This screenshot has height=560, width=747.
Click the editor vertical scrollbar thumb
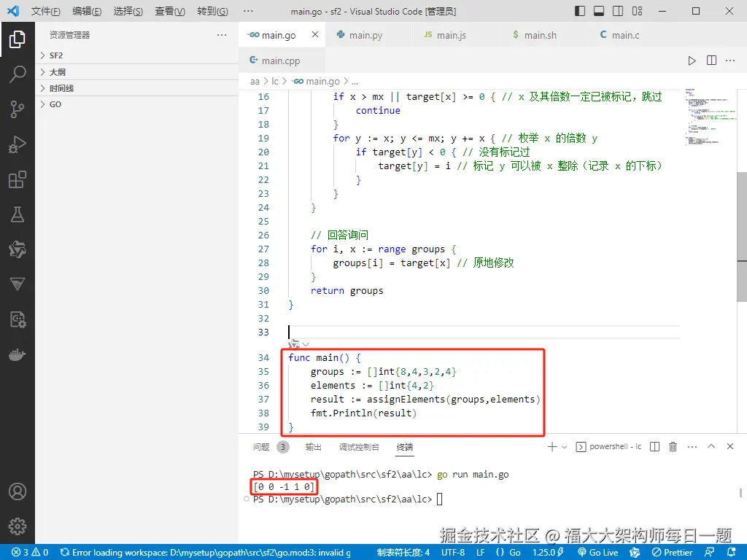(x=741, y=237)
